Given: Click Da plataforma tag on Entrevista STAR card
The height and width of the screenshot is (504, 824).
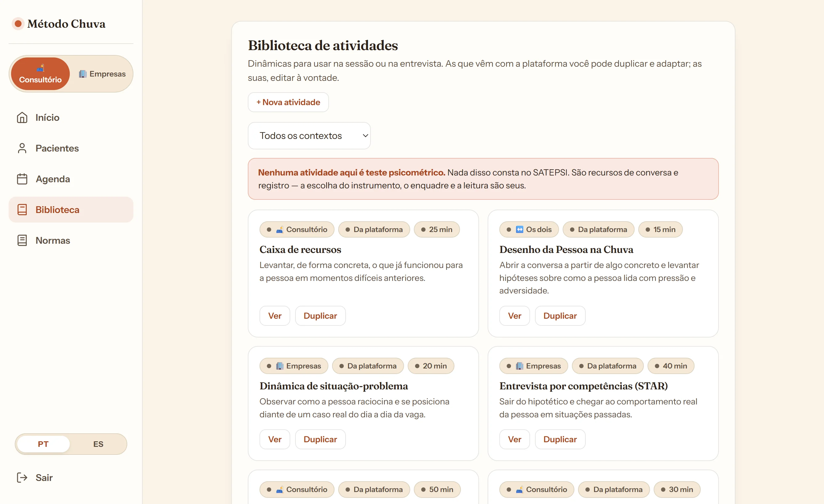Looking at the screenshot, I should point(608,366).
